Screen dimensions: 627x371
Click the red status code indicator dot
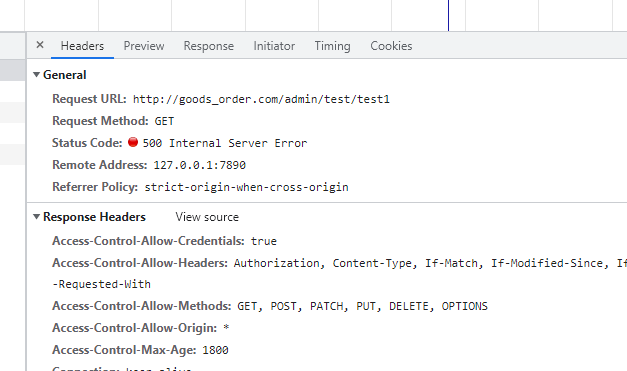coord(133,142)
